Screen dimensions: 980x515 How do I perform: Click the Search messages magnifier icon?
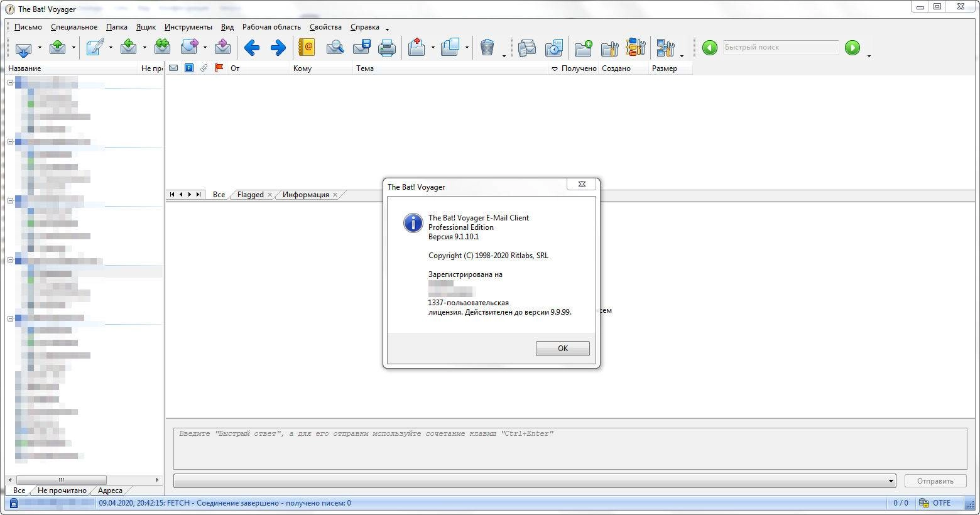click(x=335, y=48)
